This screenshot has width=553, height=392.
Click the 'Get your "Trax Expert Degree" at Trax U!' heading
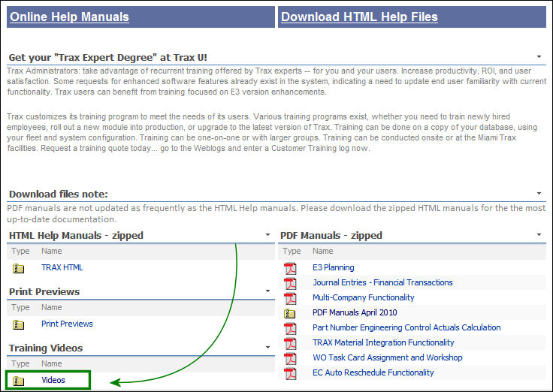[x=108, y=58]
